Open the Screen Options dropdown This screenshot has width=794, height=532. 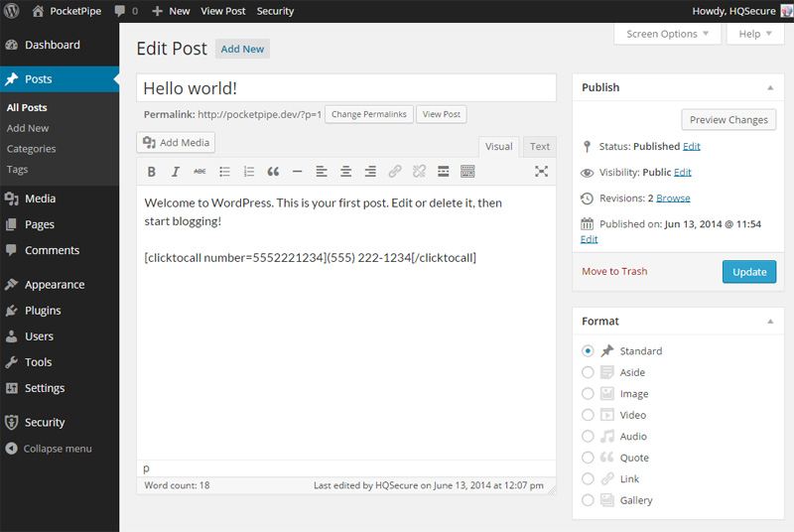click(668, 34)
